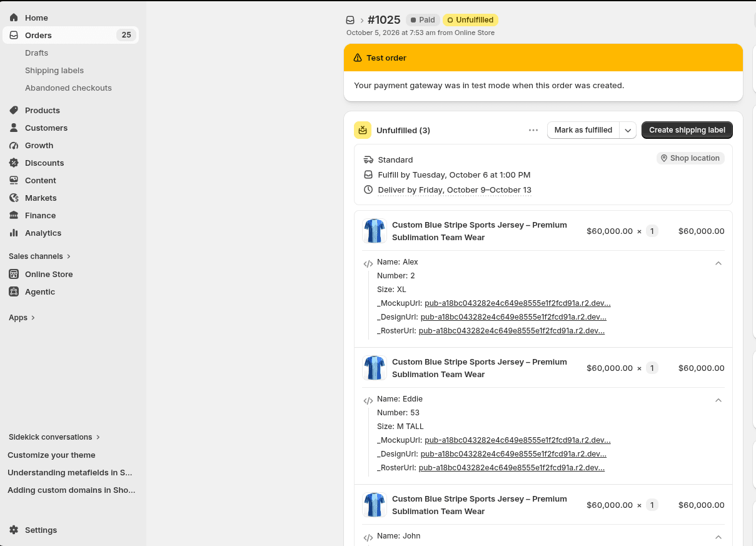756x546 pixels.
Task: Click the Online Store storefront icon
Action: pos(14,274)
